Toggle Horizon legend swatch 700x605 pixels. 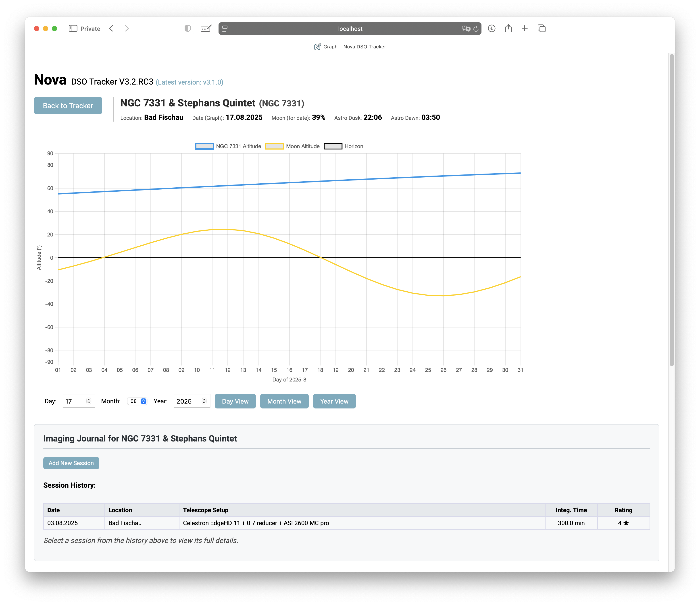pos(333,146)
